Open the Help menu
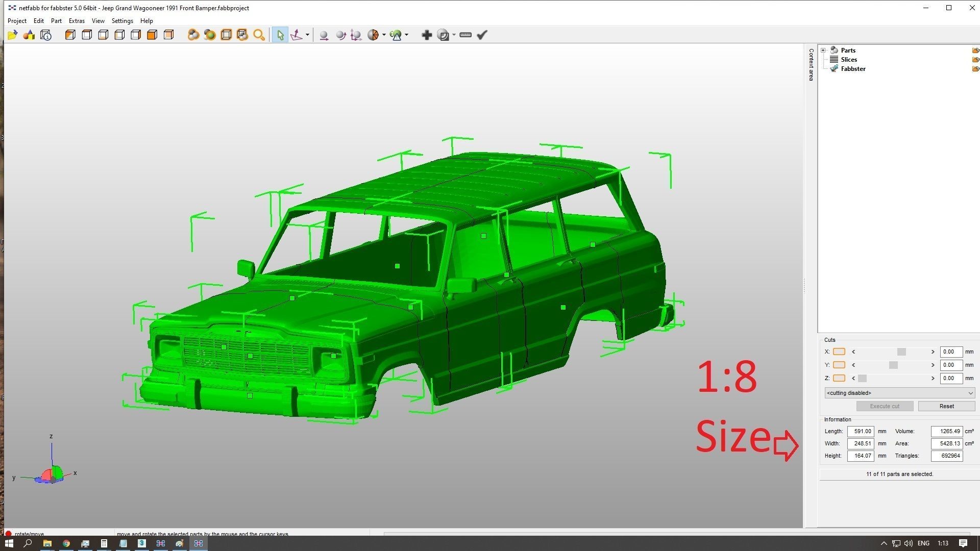The image size is (980, 551). [x=146, y=21]
